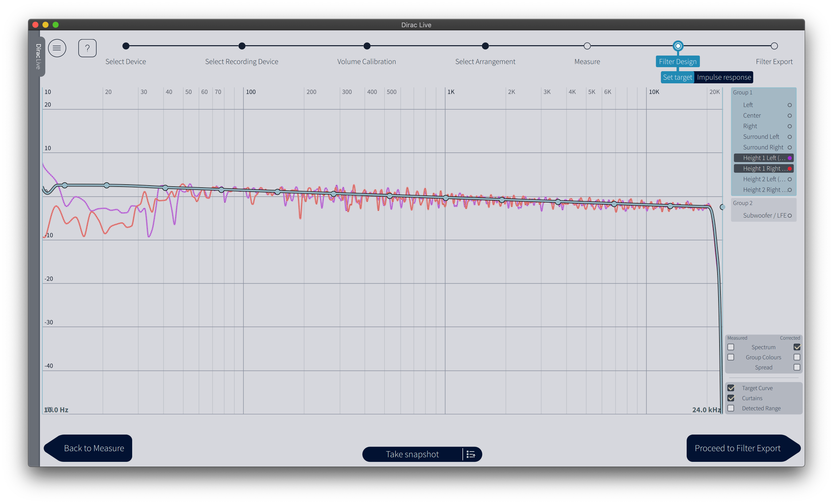The height and width of the screenshot is (504, 833).
Task: Click the Filter Export step circle
Action: tap(774, 46)
